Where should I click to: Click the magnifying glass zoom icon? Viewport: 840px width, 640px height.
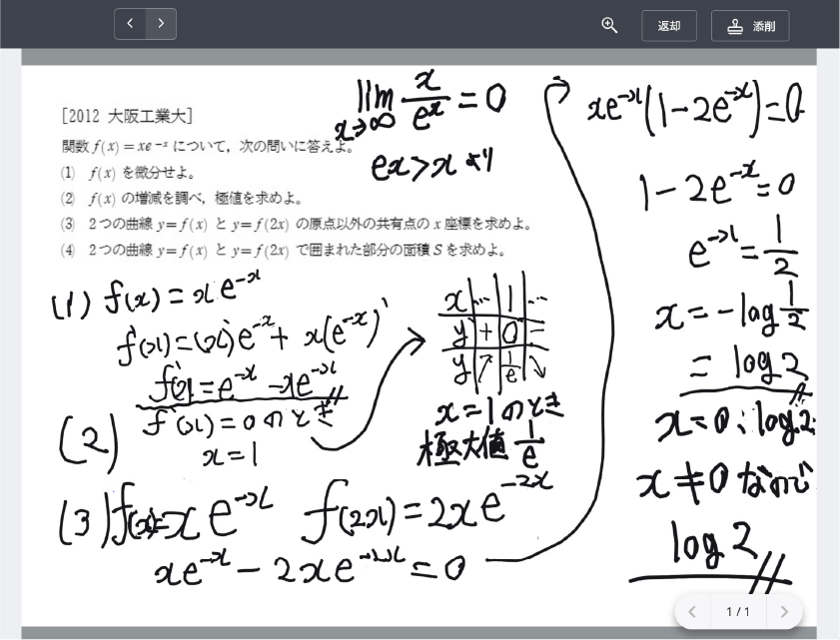pyautogui.click(x=609, y=26)
